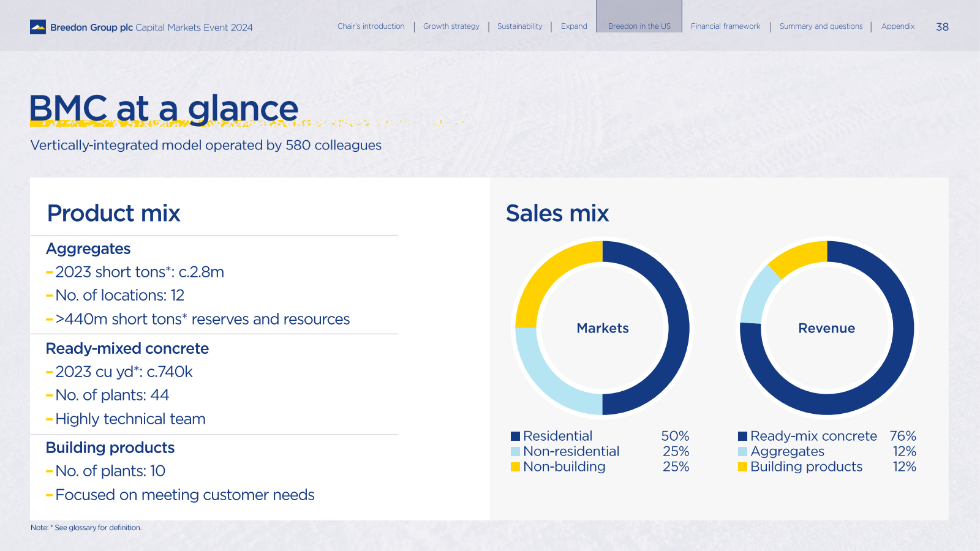Select the Non-building 25% value
Image resolution: width=980 pixels, height=551 pixels.
coord(676,467)
